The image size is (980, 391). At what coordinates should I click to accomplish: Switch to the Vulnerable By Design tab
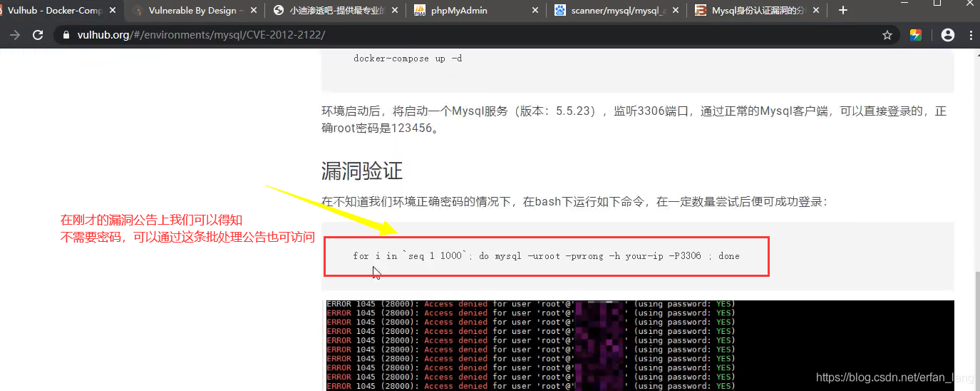[192, 11]
